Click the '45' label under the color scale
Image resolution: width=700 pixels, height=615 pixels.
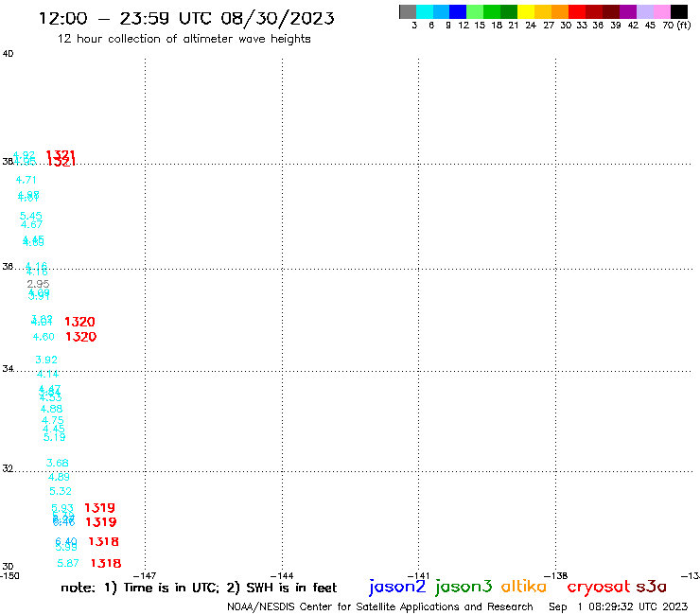point(650,26)
